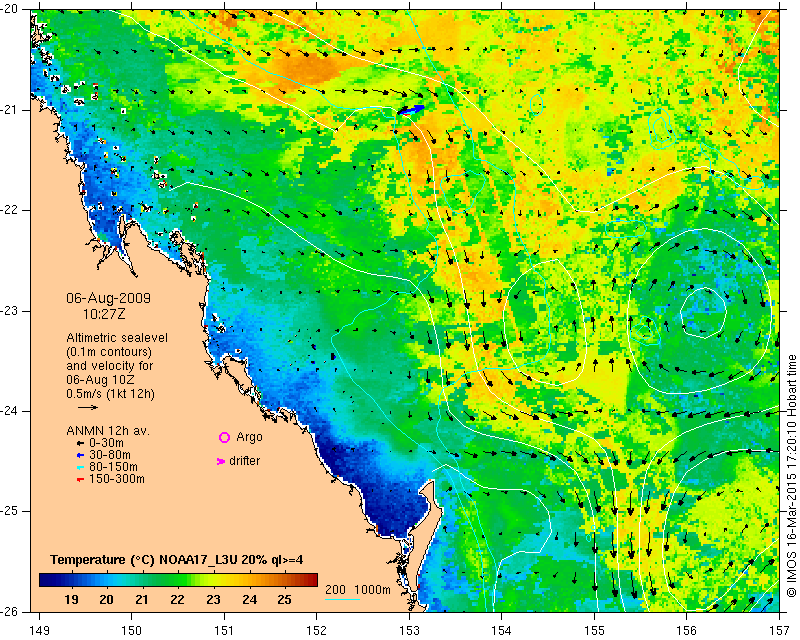
Task: Click the velocity scale arrow in legend
Action: tap(88, 407)
